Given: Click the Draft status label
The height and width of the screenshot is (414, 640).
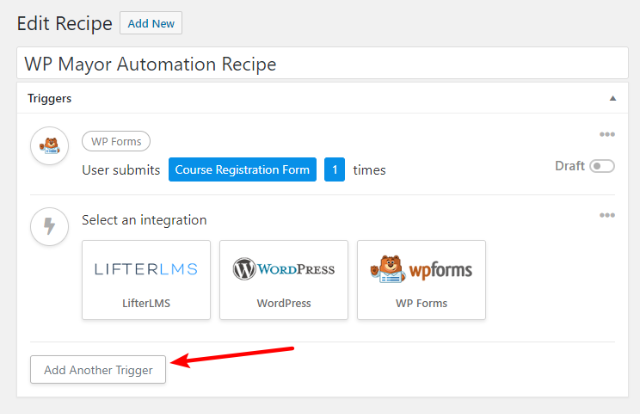Looking at the screenshot, I should 570,166.
